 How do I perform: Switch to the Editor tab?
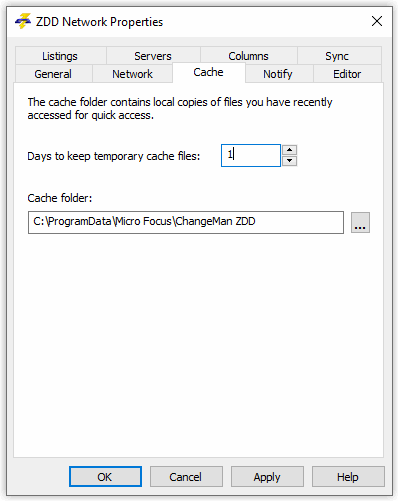[347, 74]
